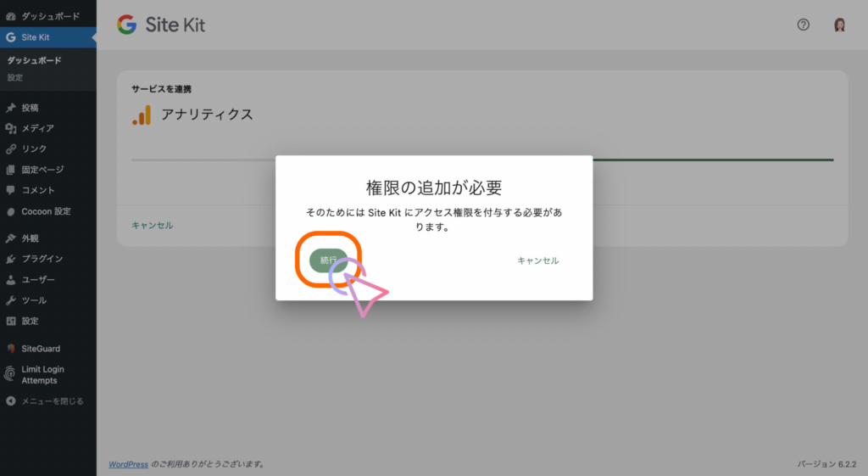Image resolution: width=868 pixels, height=476 pixels.
Task: Select 設定 under the Site Kit submenu
Action: point(15,77)
